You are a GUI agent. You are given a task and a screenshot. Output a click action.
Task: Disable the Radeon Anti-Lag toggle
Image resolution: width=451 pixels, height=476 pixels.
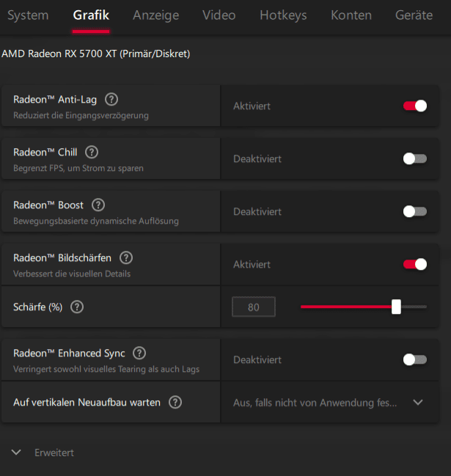pos(415,106)
